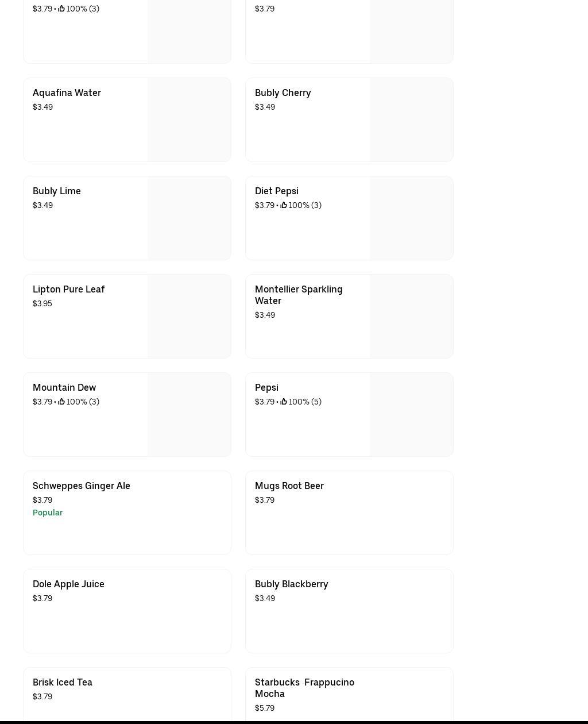Viewport: 588px width, 724px height.
Task: Click the Popular label under Schweppes
Action: [48, 513]
